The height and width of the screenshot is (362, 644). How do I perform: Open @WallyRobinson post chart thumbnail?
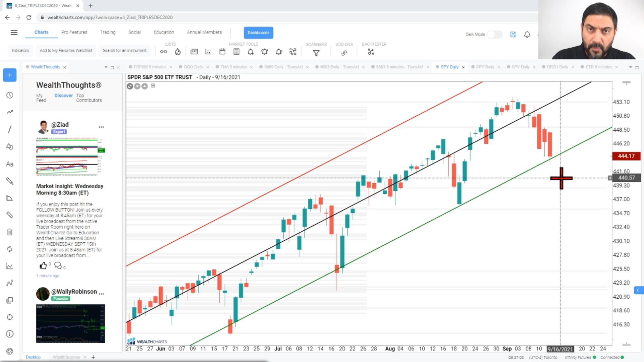(70, 323)
